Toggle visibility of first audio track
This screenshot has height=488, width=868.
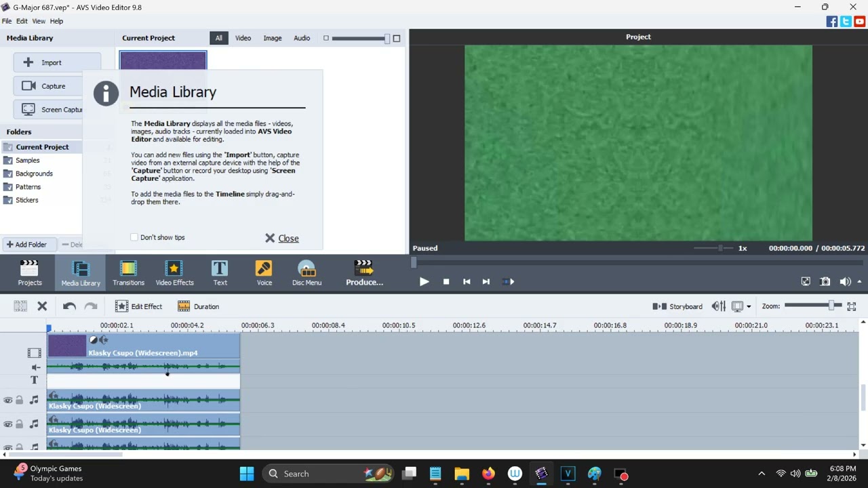tap(7, 400)
